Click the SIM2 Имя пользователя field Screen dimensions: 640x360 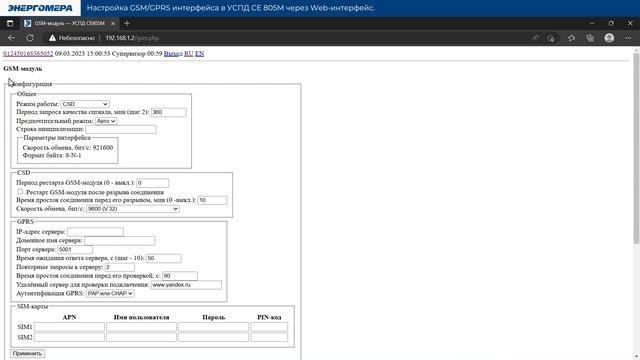click(x=141, y=338)
